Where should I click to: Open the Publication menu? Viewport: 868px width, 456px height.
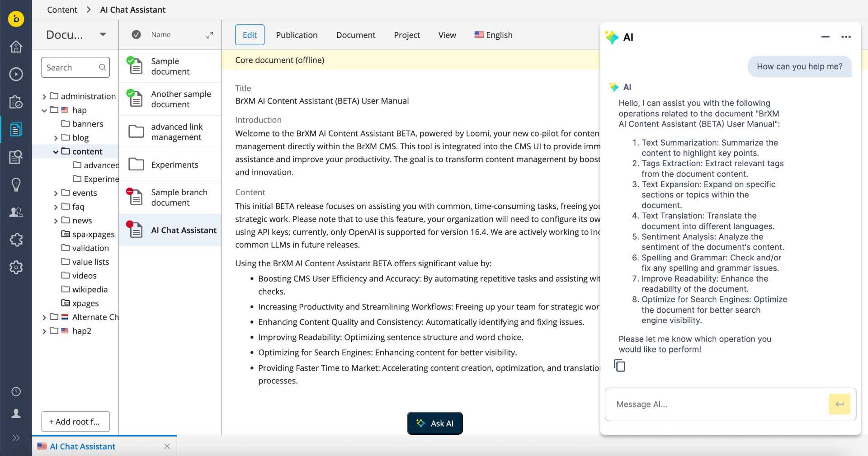click(297, 35)
